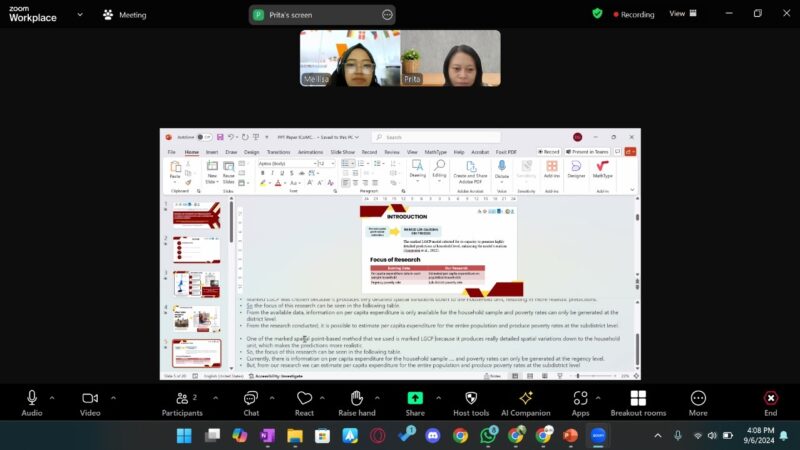Open the More options menu
The width and height of the screenshot is (800, 450).
698,399
